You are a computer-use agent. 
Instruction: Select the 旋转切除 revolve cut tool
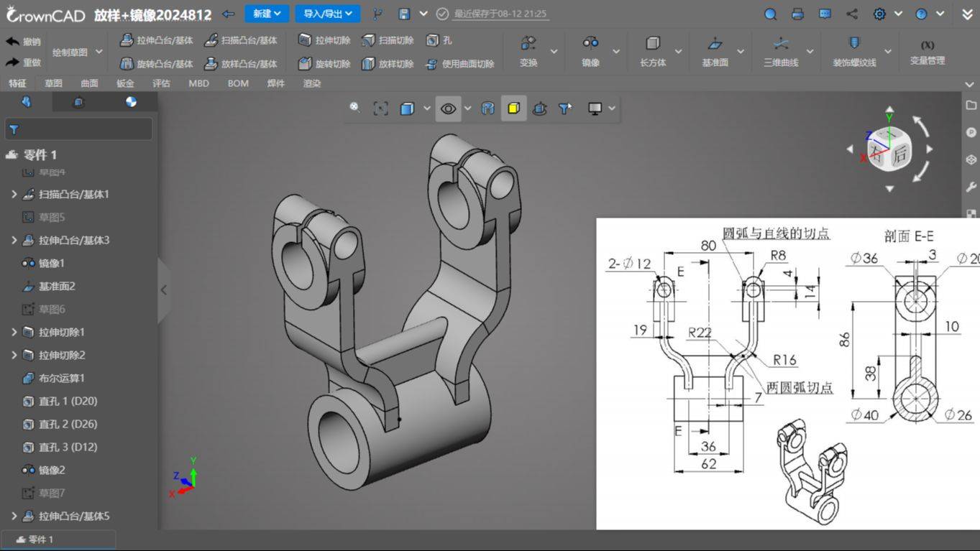[324, 64]
